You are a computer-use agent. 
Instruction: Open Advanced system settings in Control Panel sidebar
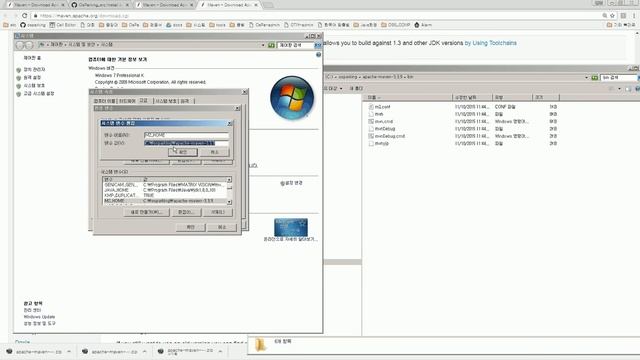click(x=39, y=93)
